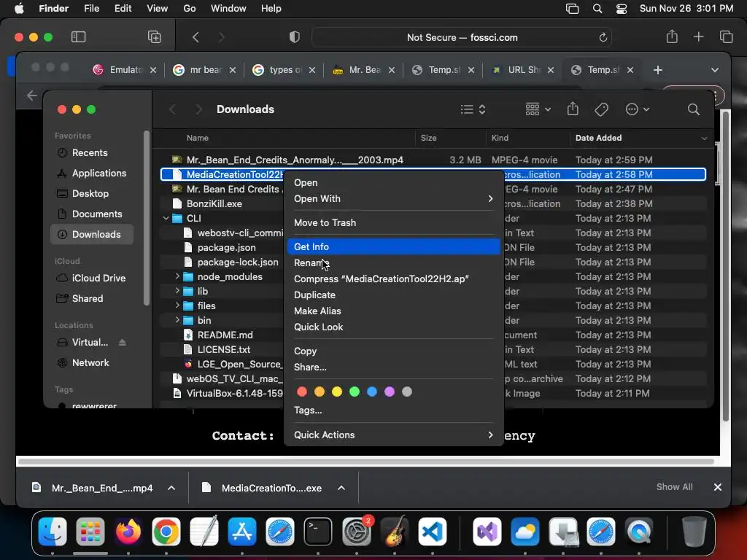The image size is (747, 560).
Task: Open the Quick Actions submenu
Action: click(393, 435)
